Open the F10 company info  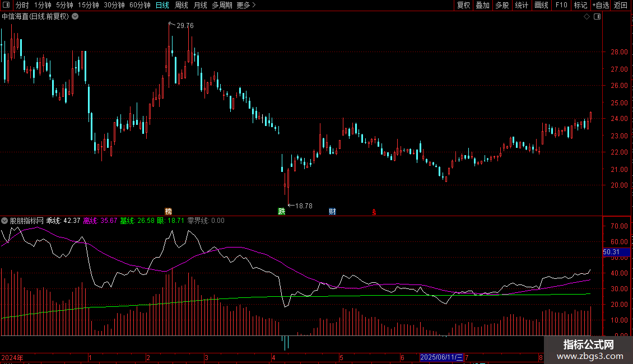tap(561, 5)
